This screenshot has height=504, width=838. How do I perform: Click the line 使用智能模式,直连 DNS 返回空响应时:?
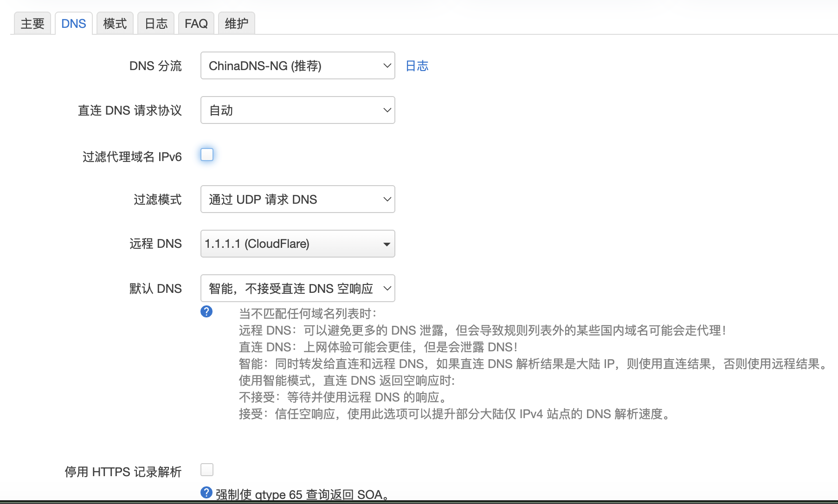point(347,381)
